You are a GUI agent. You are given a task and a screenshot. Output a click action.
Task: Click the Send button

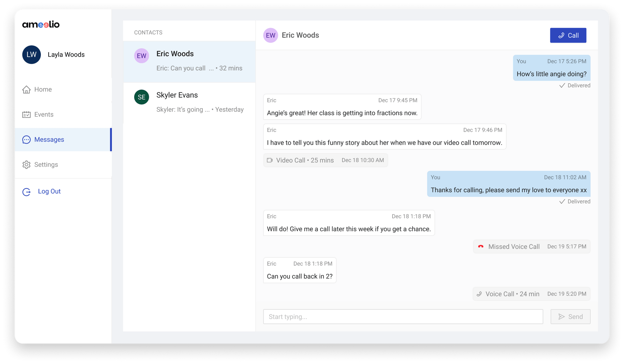point(570,316)
